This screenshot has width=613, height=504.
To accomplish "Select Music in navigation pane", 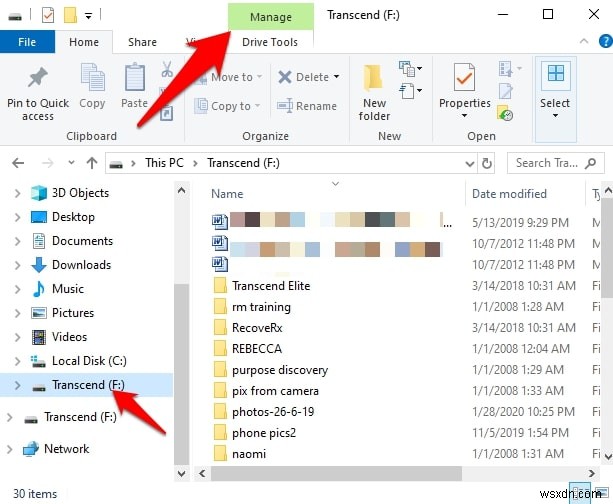I will pyautogui.click(x=68, y=289).
